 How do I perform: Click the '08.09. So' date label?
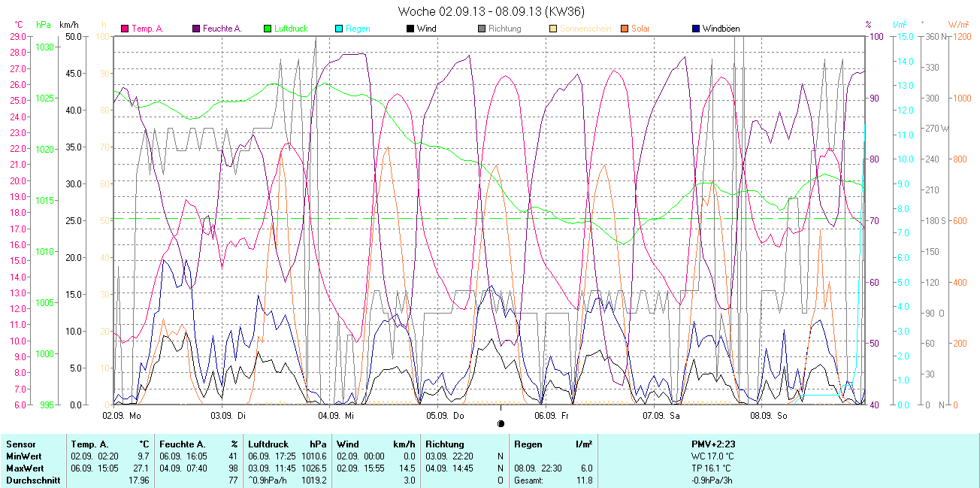pos(770,415)
